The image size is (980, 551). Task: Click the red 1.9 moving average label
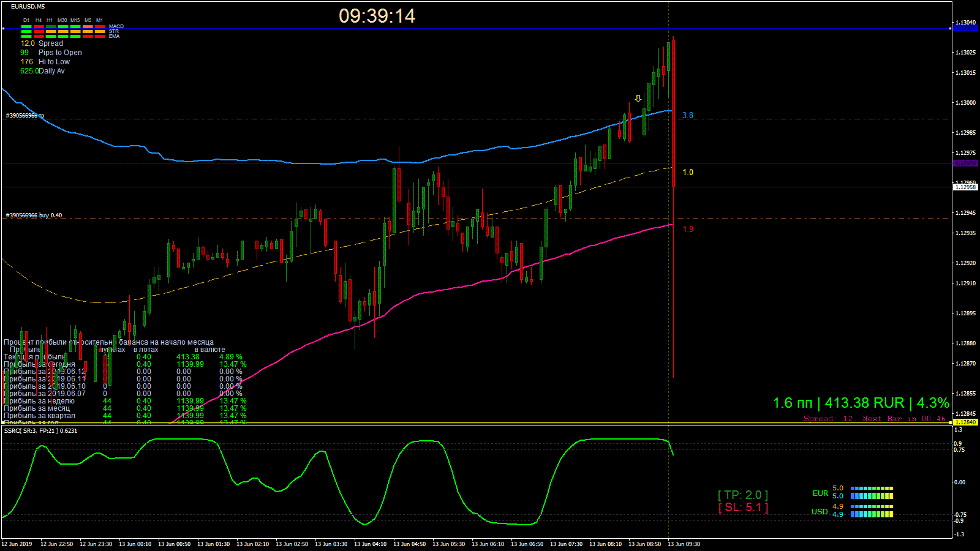point(688,230)
